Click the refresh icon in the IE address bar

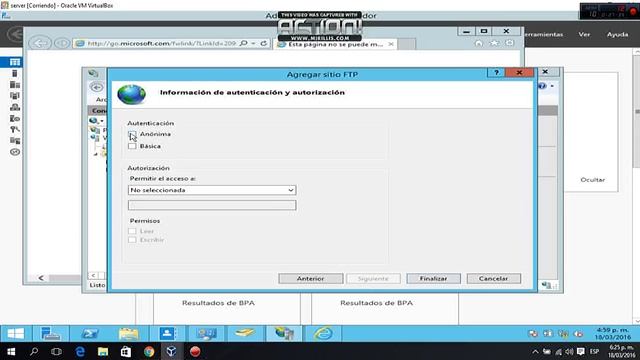pyautogui.click(x=264, y=43)
